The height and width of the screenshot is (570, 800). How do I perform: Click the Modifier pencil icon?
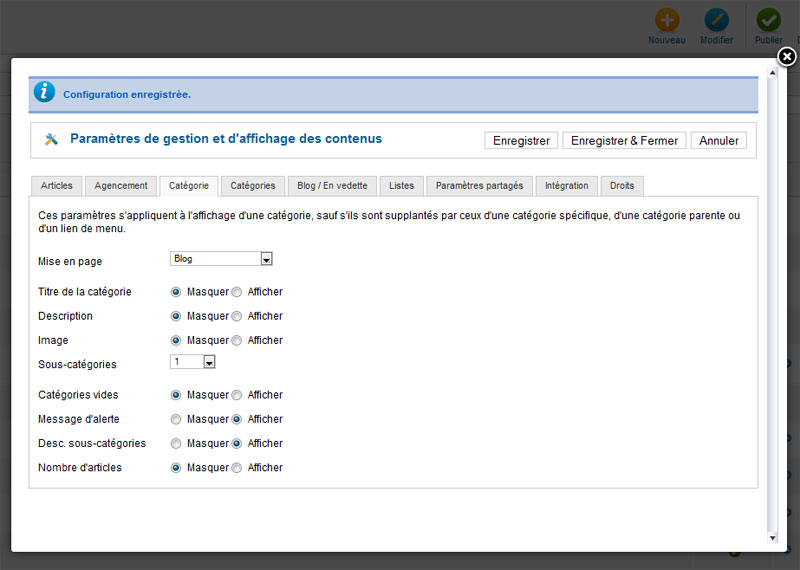point(716,20)
